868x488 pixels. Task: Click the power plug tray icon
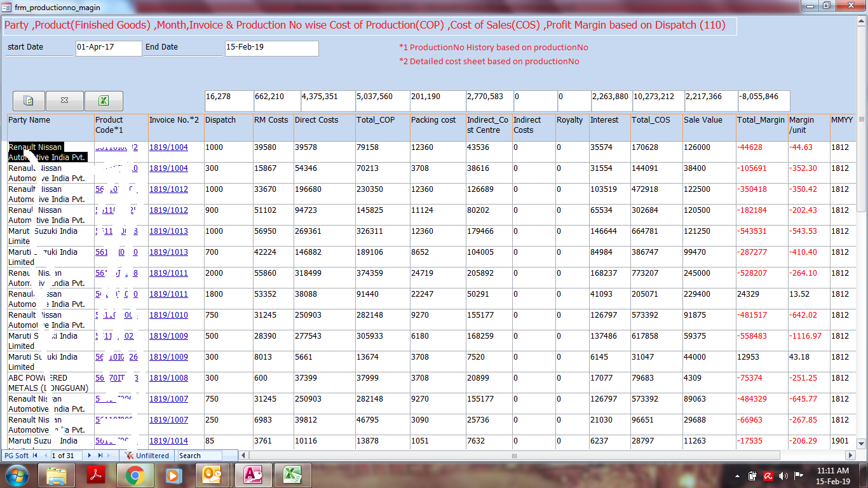[x=752, y=475]
